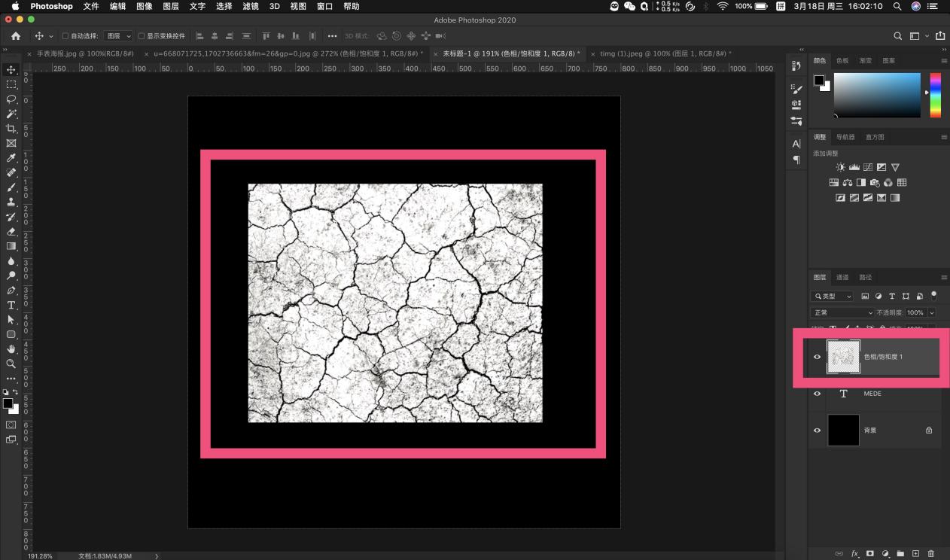Enable the 自动选择 checkbox
This screenshot has width=950, height=560.
(65, 36)
